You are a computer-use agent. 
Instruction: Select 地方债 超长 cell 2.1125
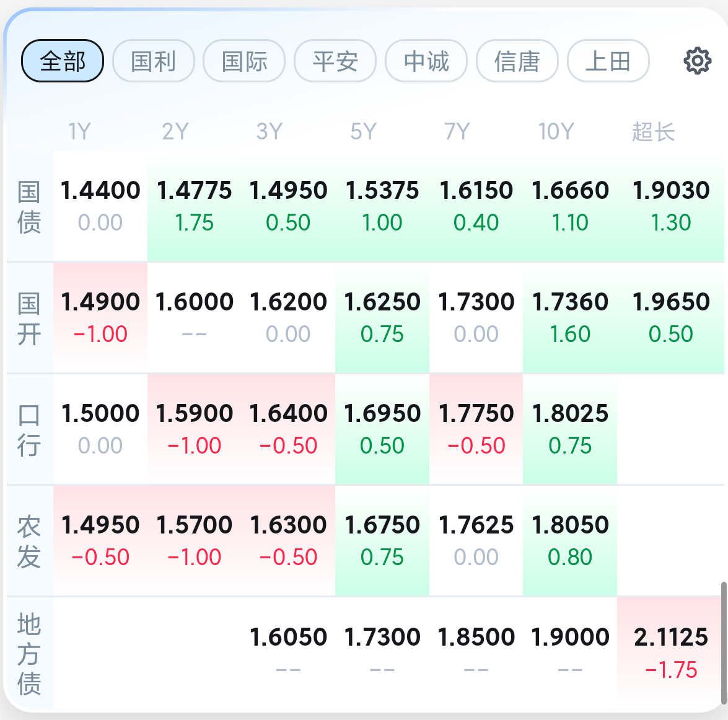coord(671,653)
